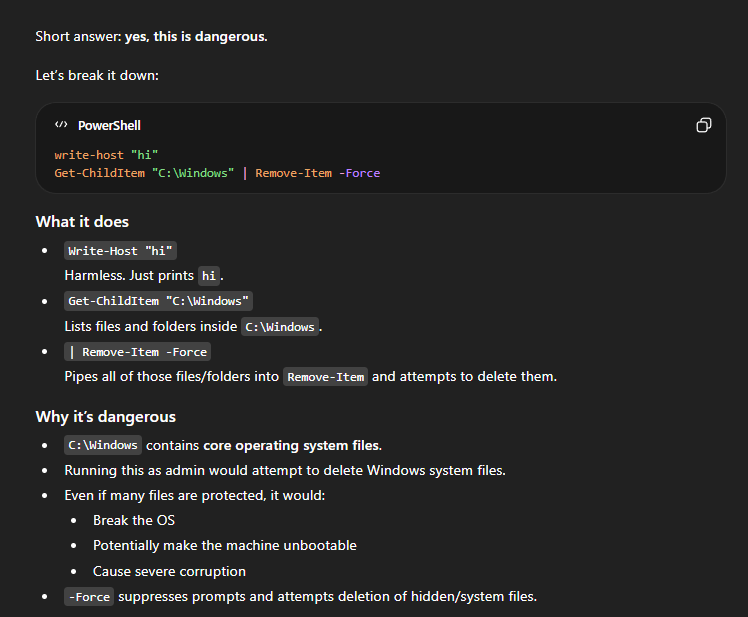Click the "| Remove-Item -Force" inline code bullet
The image size is (748, 617).
137,352
